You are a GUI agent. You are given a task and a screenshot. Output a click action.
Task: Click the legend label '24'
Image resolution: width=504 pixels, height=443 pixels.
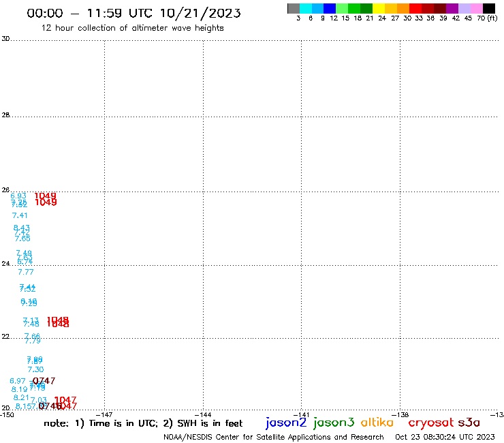pyautogui.click(x=382, y=18)
